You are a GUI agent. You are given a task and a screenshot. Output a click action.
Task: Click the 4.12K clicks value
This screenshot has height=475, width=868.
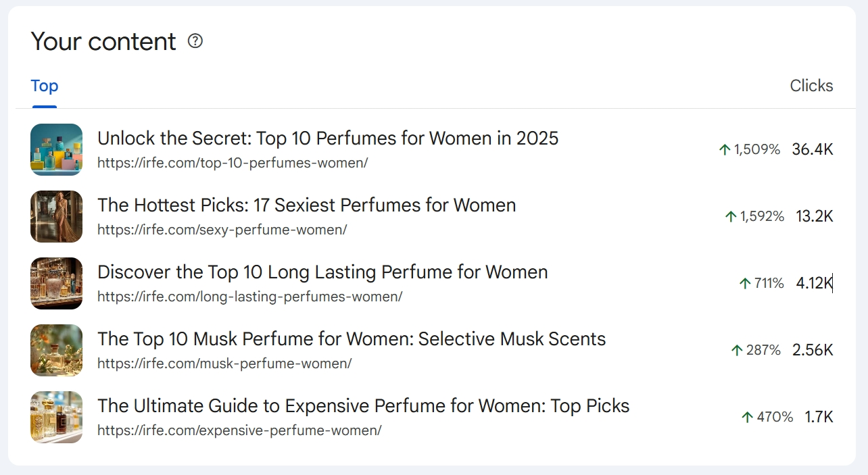tap(815, 283)
